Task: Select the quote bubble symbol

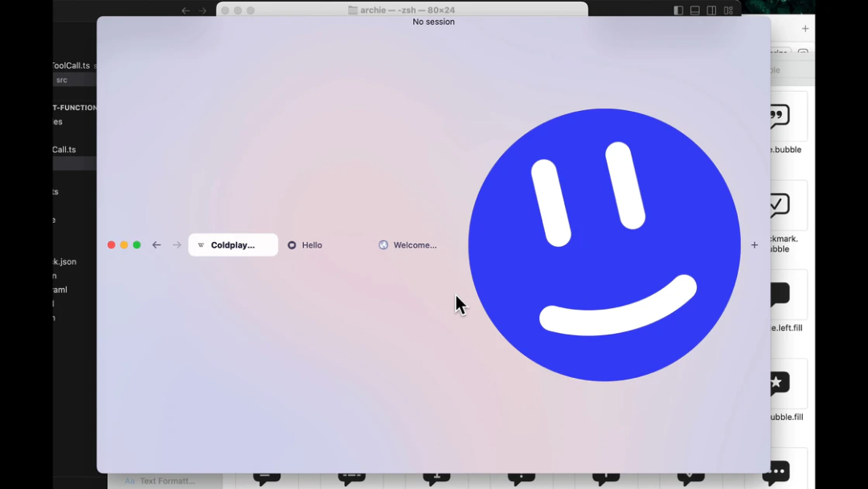Action: 780,117
